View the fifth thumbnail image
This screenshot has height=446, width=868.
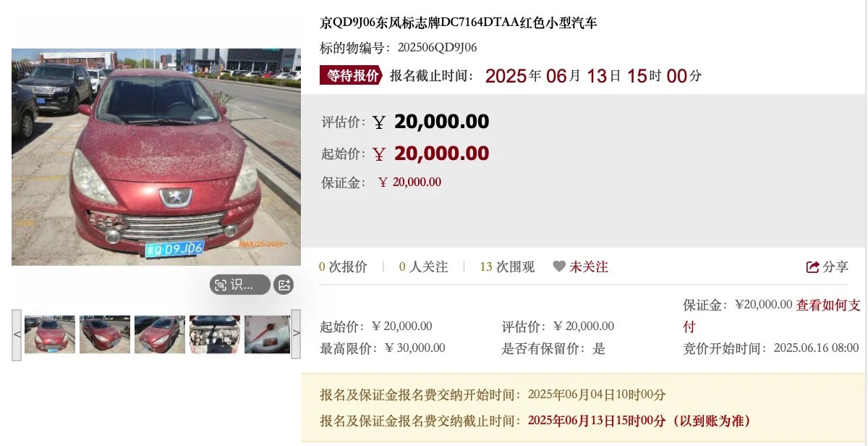(x=267, y=334)
